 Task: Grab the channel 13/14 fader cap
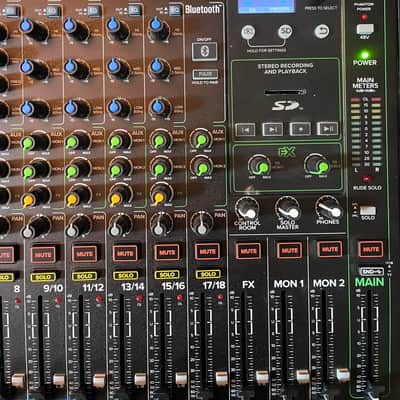point(140,379)
